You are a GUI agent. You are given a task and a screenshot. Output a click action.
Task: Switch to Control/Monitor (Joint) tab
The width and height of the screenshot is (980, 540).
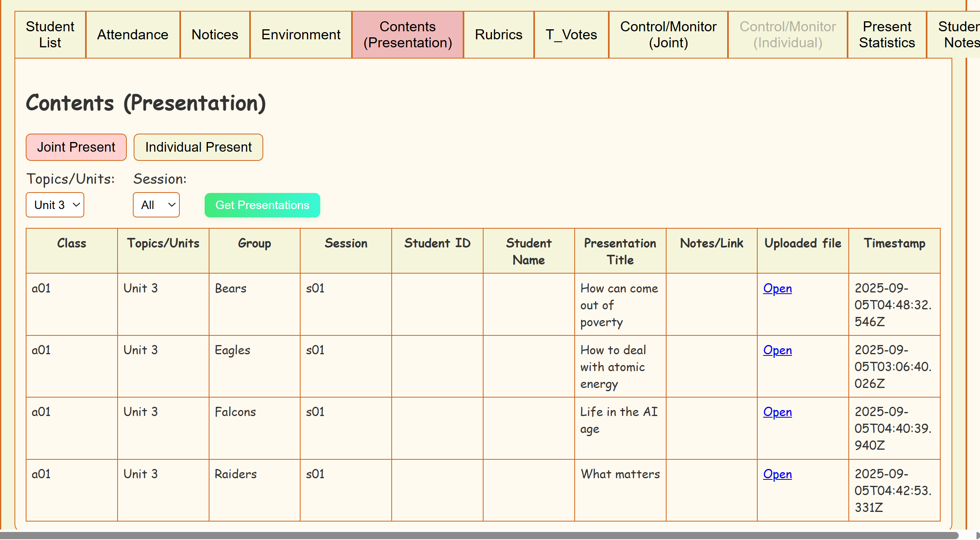pos(668,35)
